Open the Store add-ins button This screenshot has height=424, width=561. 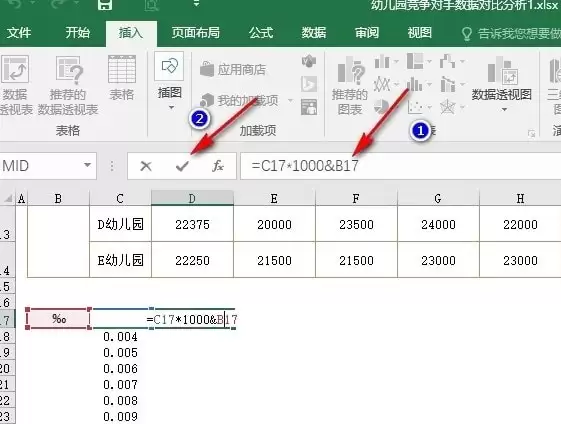point(233,69)
